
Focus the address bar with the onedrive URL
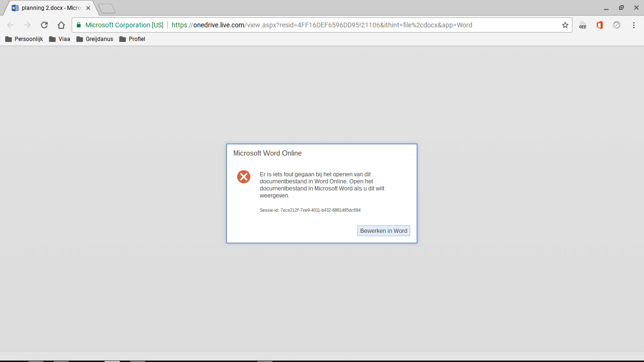[x=322, y=25]
